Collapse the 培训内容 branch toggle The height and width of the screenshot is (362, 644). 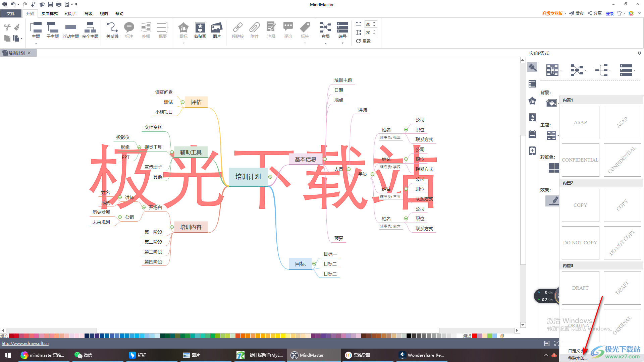click(172, 227)
